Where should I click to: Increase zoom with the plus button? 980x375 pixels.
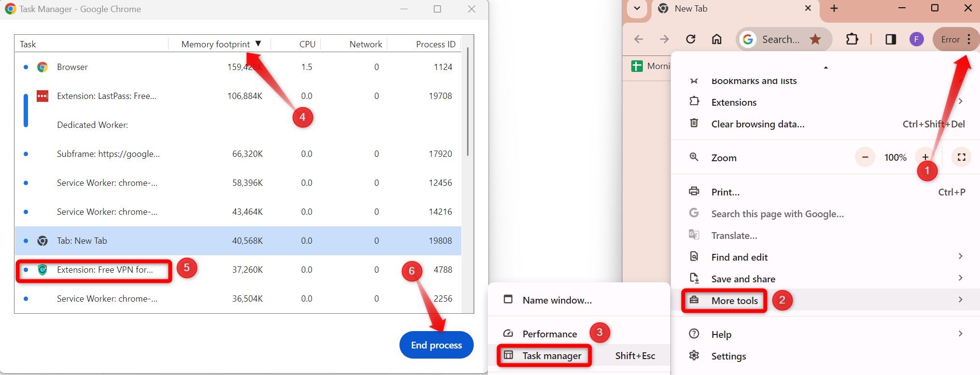(x=925, y=157)
